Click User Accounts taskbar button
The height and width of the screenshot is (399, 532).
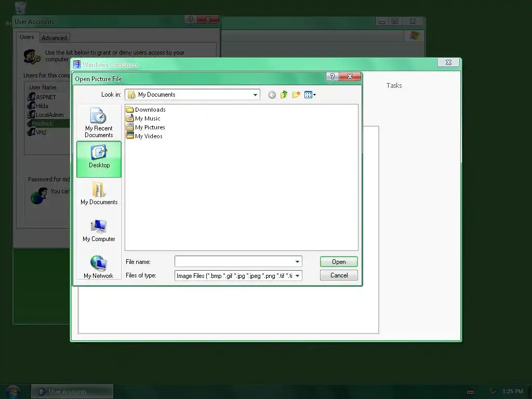point(72,392)
